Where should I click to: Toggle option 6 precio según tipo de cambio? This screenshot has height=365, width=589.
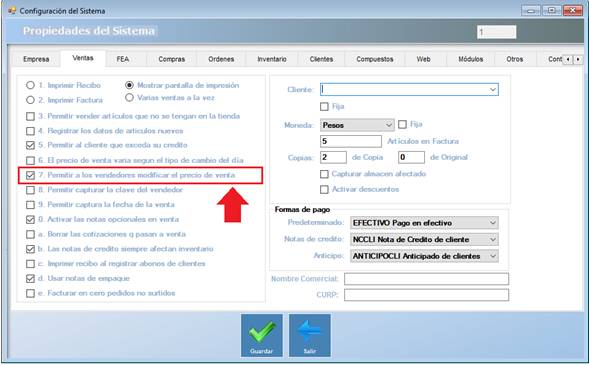30,160
